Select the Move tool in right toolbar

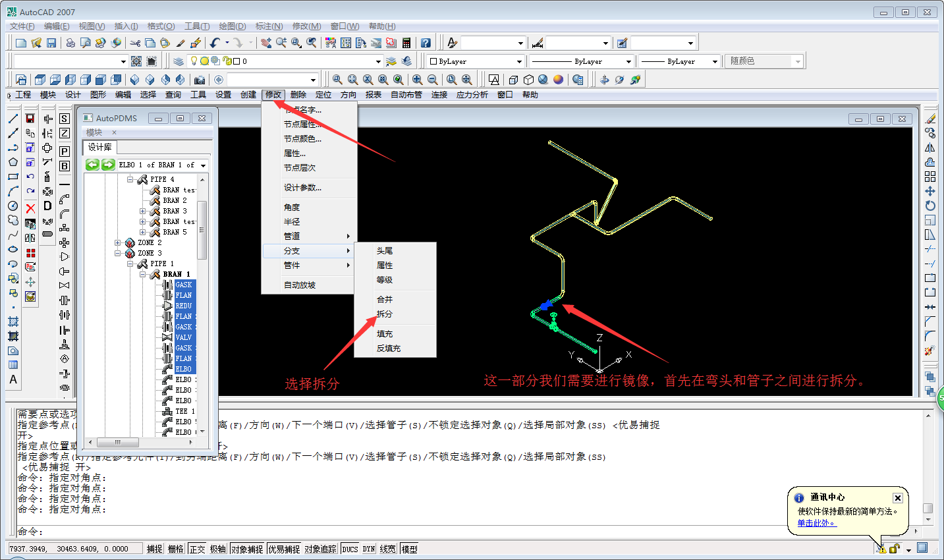[x=930, y=191]
